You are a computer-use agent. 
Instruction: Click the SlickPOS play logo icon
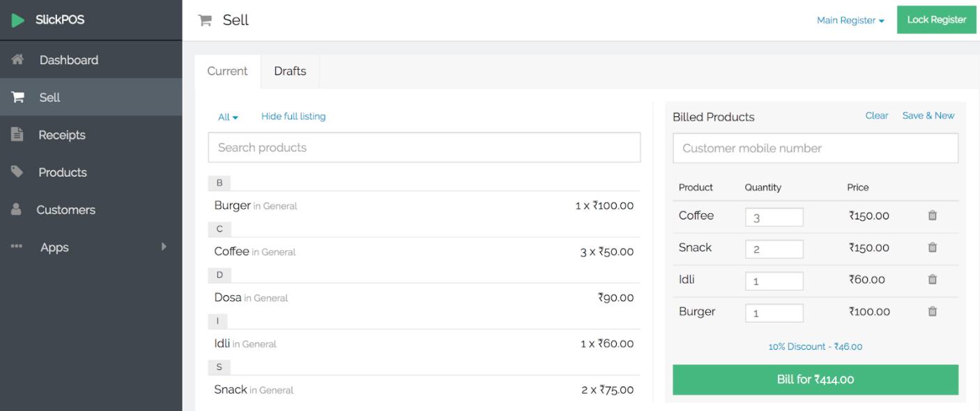coord(17,20)
